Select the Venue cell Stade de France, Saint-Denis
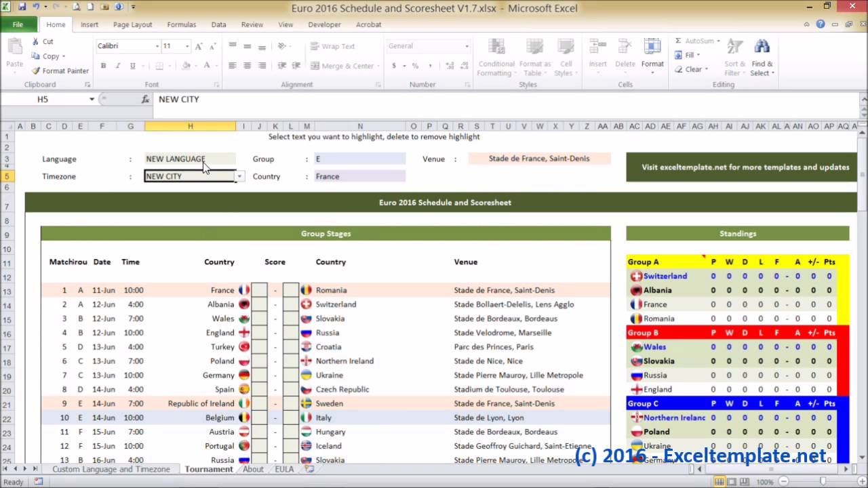868x488 pixels. 539,159
